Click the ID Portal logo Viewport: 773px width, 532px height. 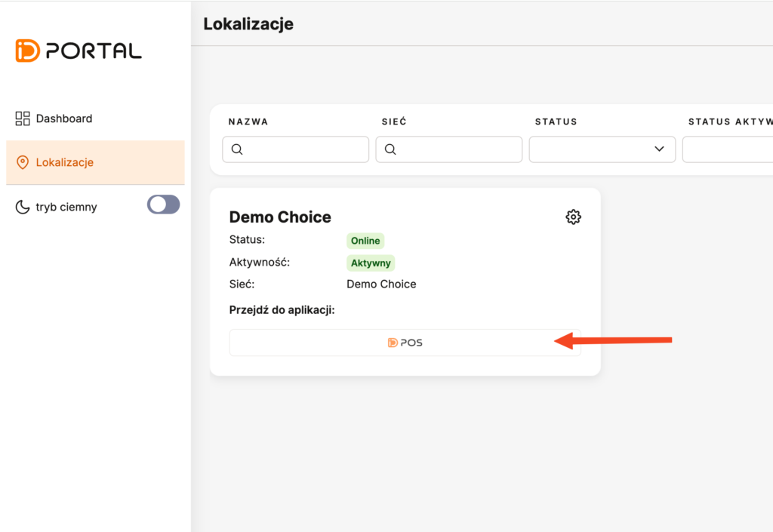click(79, 51)
